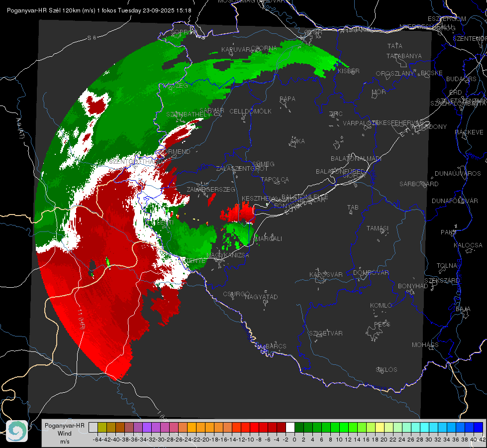Click the '42' value at legend's right end
This screenshot has height=448, width=487.
tap(483, 440)
